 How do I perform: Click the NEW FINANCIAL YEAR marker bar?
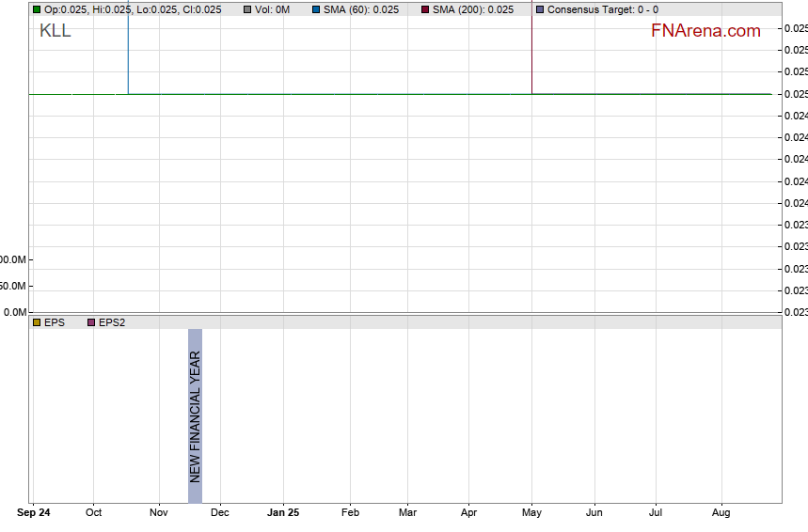click(195, 415)
